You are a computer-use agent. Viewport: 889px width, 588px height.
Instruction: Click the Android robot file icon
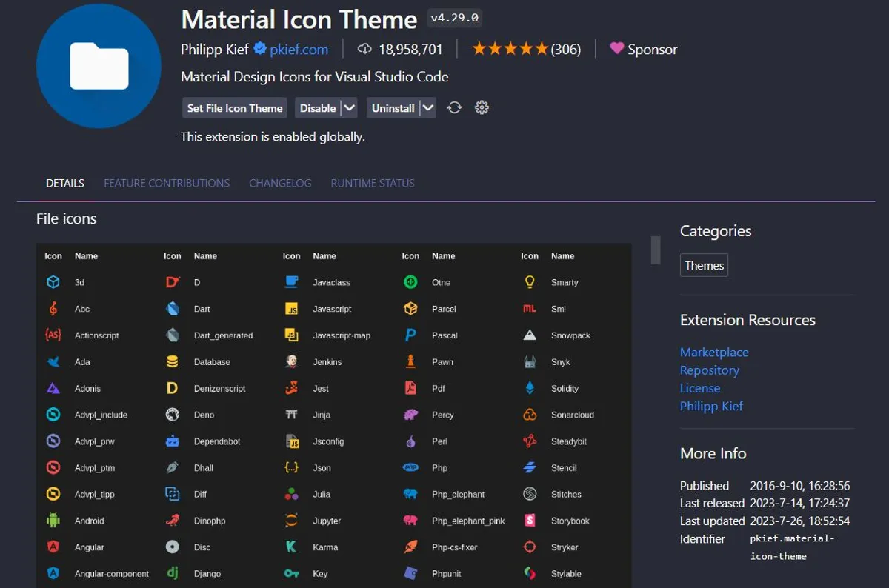coord(53,521)
